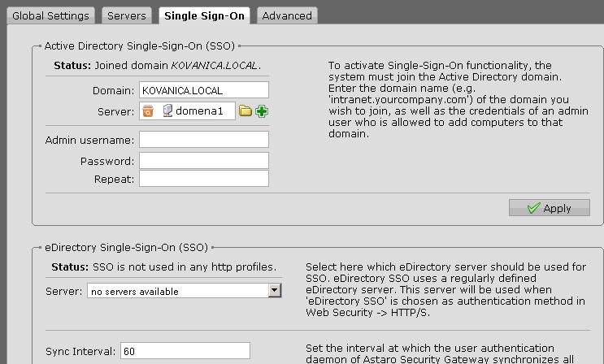This screenshot has width=604, height=364.
Task: Click the green plus to add server
Action: pyautogui.click(x=261, y=111)
